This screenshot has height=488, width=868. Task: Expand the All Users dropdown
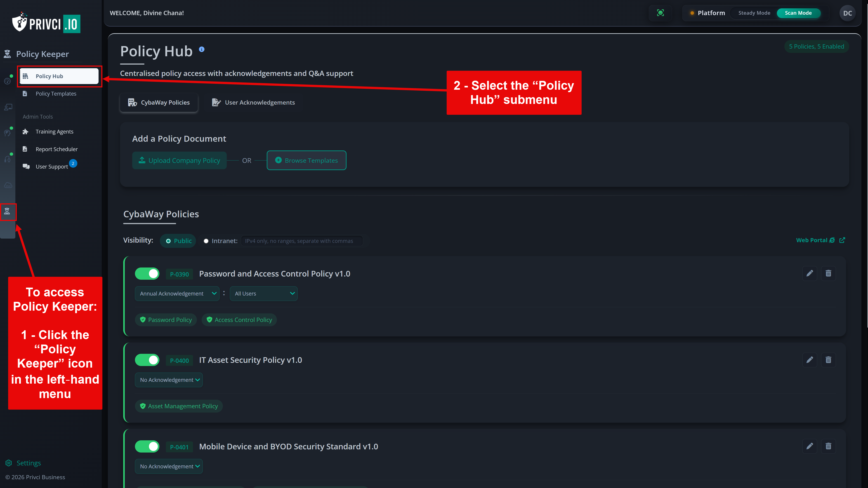point(264,293)
